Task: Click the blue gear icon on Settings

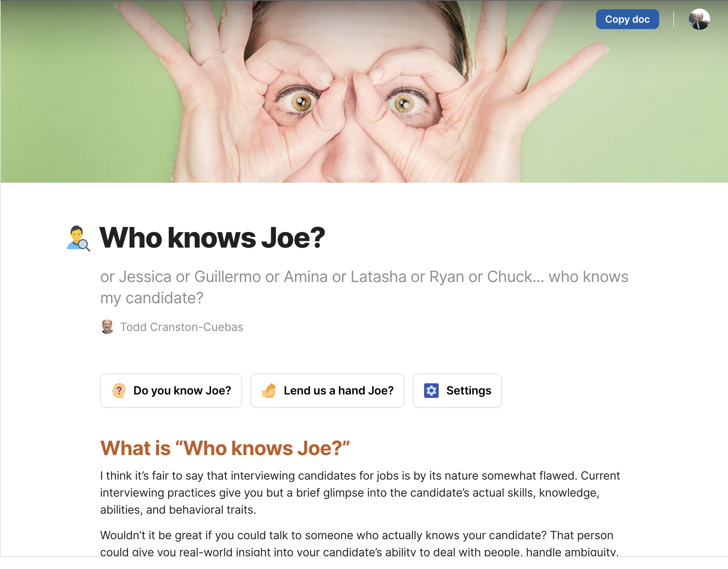Action: pyautogui.click(x=431, y=391)
